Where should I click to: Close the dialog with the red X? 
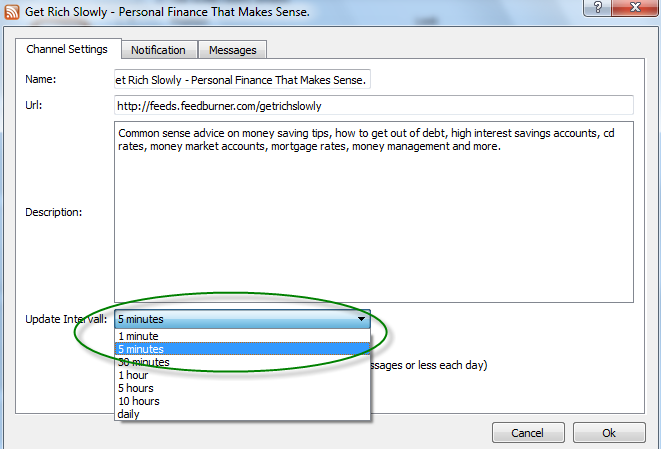coord(634,9)
